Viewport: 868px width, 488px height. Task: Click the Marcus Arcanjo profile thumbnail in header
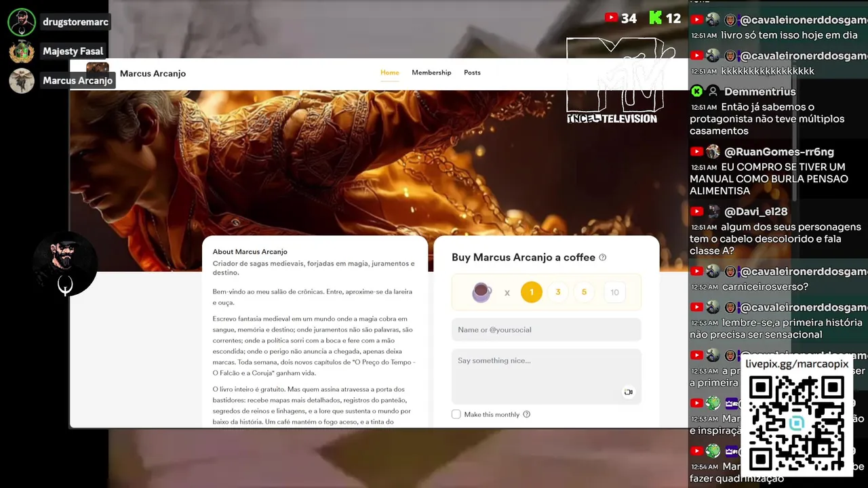click(x=98, y=73)
